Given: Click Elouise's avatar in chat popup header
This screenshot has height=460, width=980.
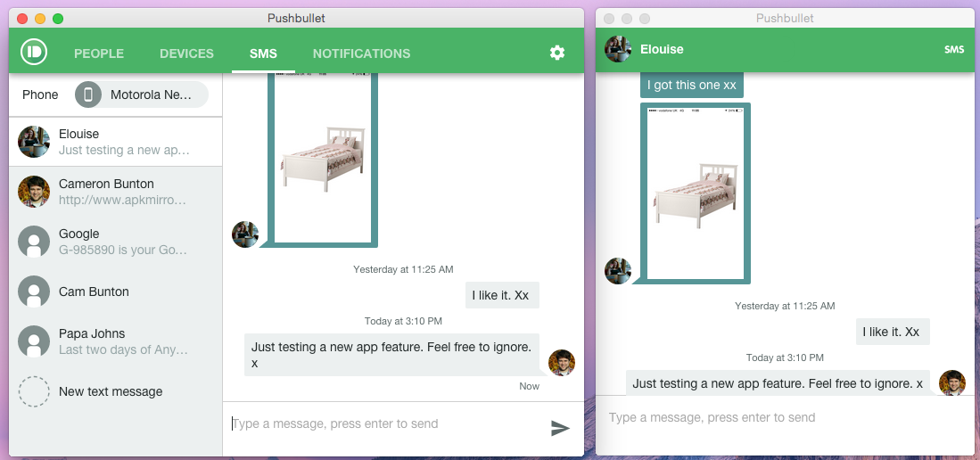Looking at the screenshot, I should 618,49.
